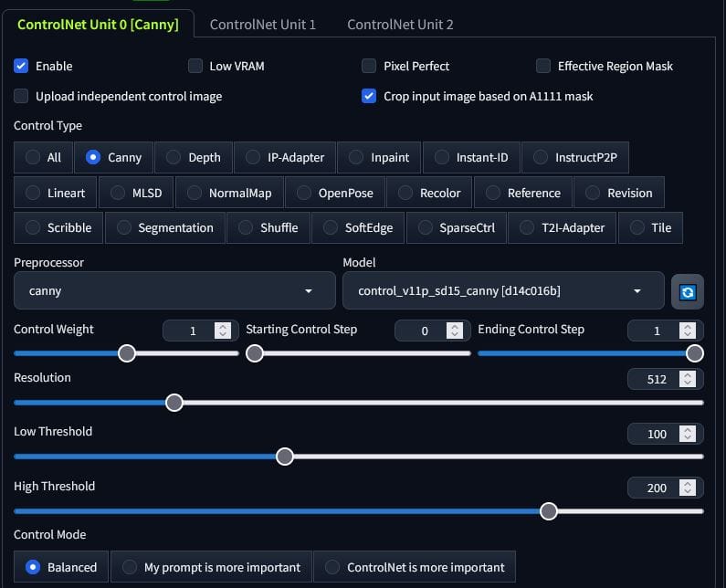Click the Ending Control Step stepper arrows
726x588 pixels.
[x=688, y=331]
